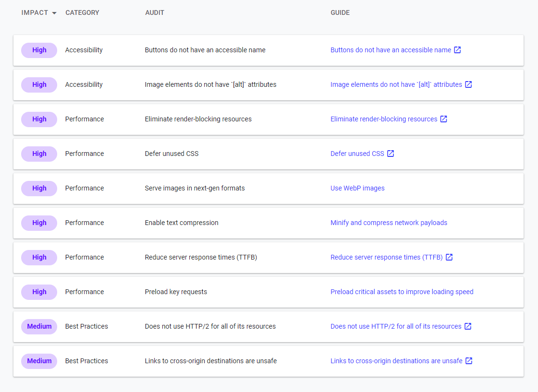Click High badge on Image alt attributes row

pos(39,84)
